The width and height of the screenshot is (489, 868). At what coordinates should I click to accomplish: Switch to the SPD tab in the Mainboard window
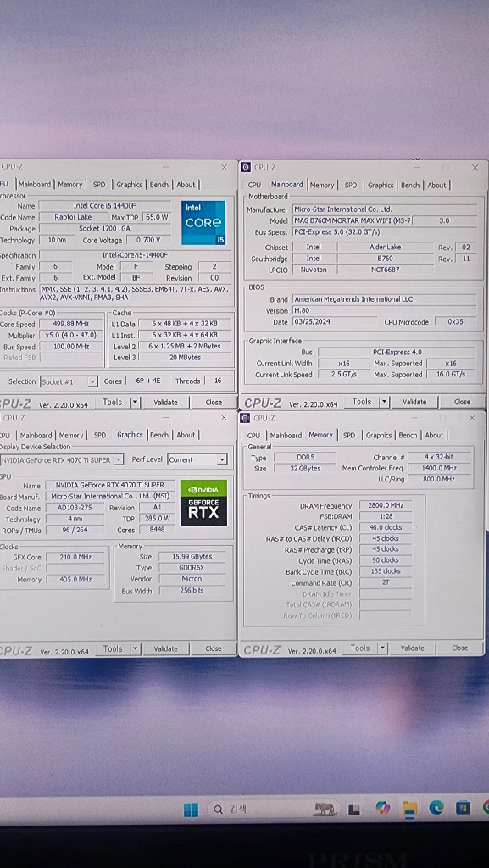pos(351,185)
